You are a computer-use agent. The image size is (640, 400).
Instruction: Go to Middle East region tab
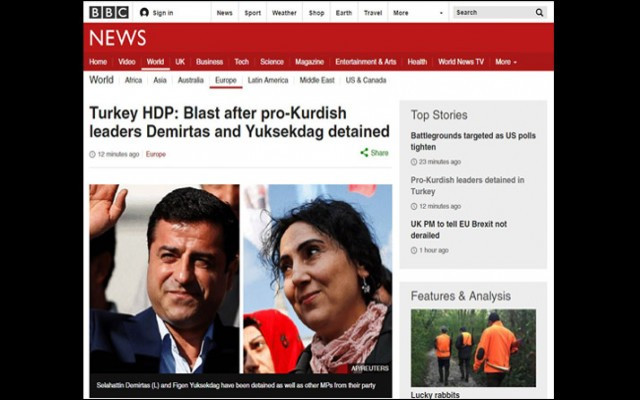pyautogui.click(x=317, y=80)
